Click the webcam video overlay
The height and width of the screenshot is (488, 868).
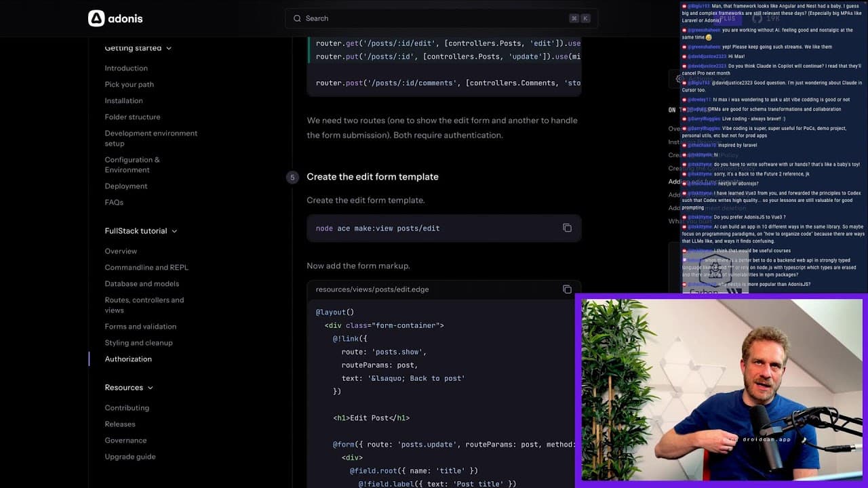click(722, 390)
